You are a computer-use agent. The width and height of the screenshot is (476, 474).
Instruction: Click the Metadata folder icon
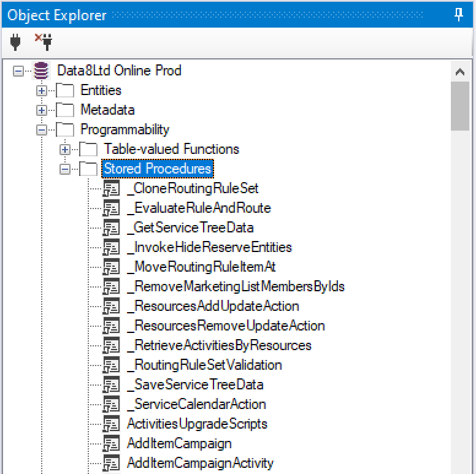pyautogui.click(x=65, y=110)
